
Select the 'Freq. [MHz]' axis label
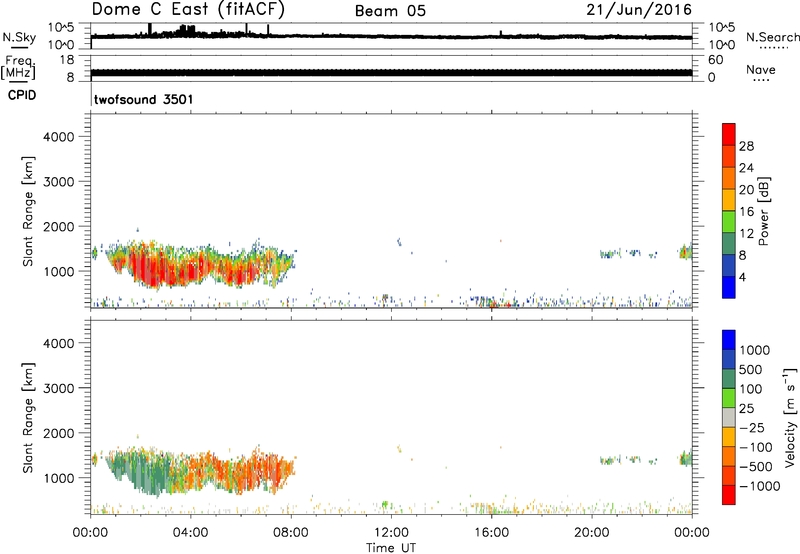coord(19,67)
